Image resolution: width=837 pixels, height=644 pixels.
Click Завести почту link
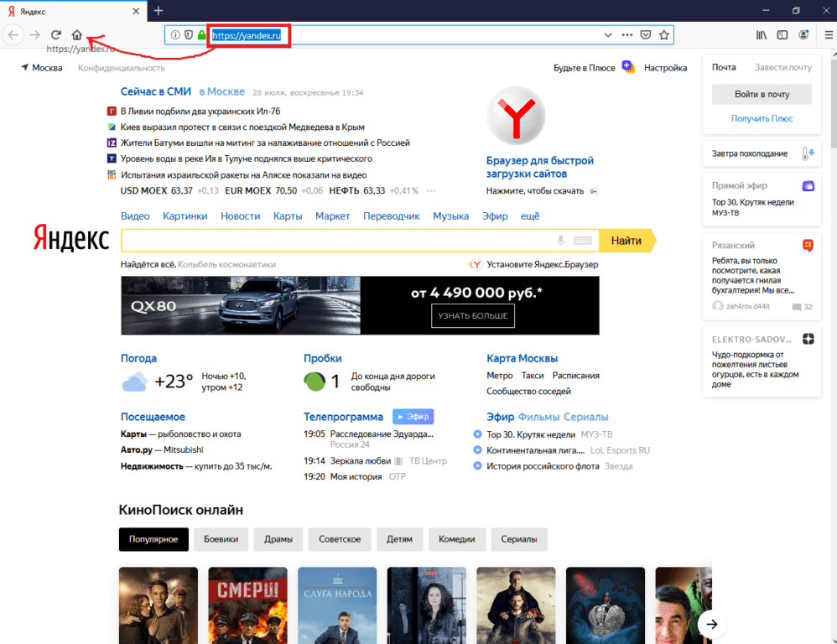point(783,67)
